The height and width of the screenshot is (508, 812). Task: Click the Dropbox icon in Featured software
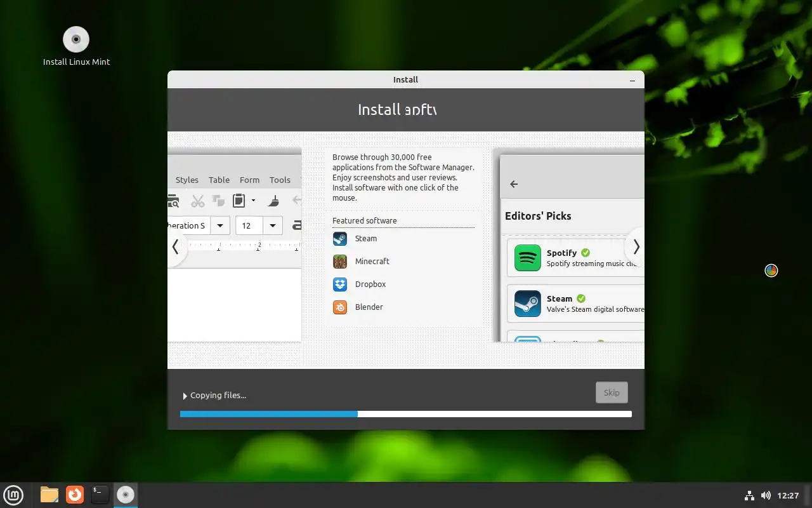340,284
